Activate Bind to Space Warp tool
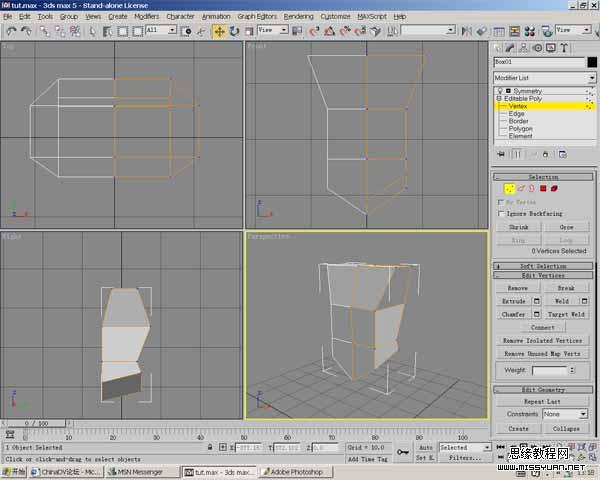The width and height of the screenshot is (600, 480). pyautogui.click(x=75, y=31)
